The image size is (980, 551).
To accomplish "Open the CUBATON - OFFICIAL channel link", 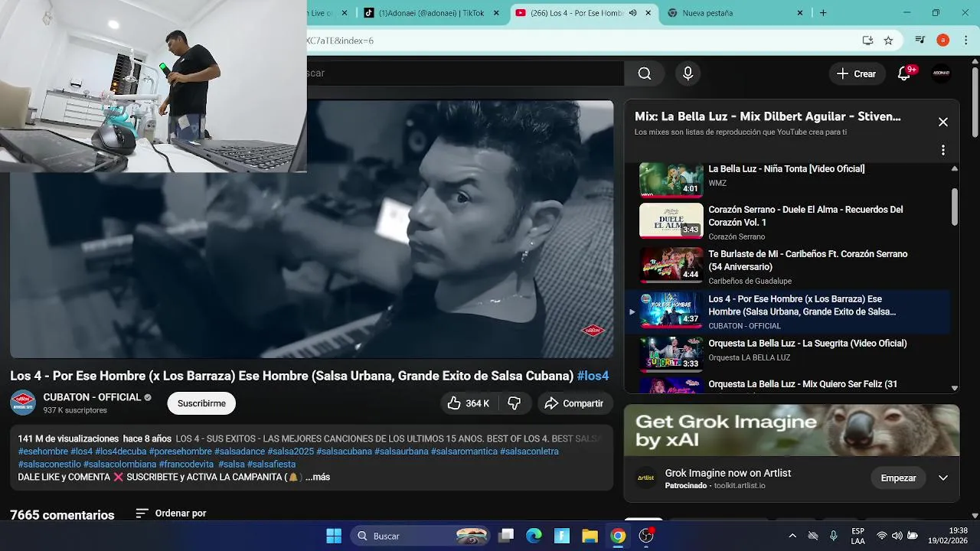I will tap(92, 397).
